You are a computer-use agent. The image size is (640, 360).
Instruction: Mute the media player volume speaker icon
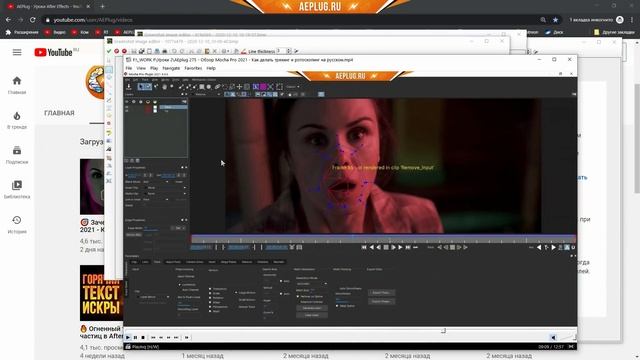click(x=553, y=338)
